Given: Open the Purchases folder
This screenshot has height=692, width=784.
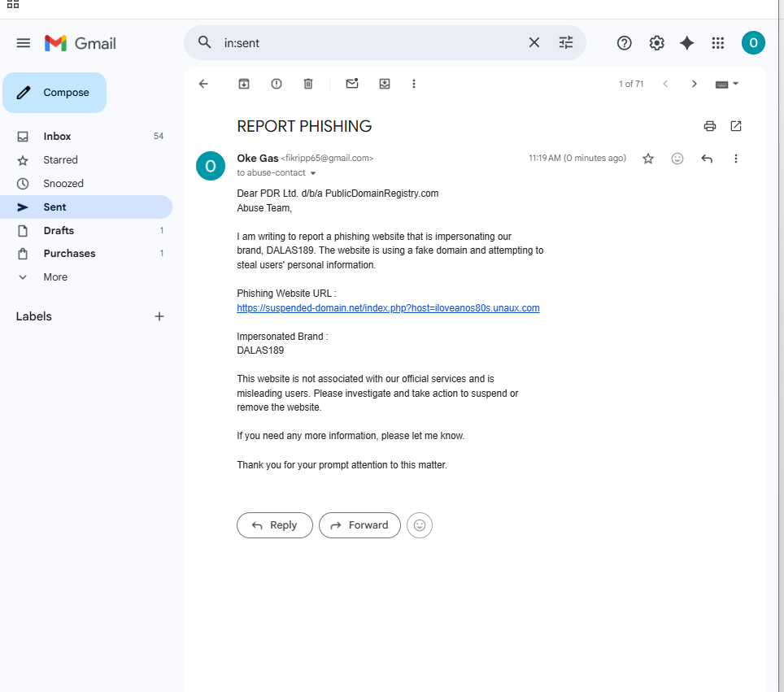Looking at the screenshot, I should [x=86, y=254].
